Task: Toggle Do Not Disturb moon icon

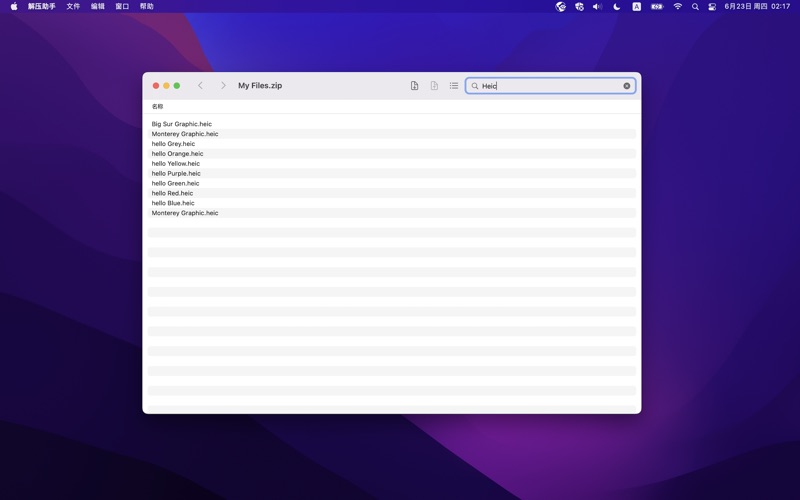Action: click(x=616, y=6)
